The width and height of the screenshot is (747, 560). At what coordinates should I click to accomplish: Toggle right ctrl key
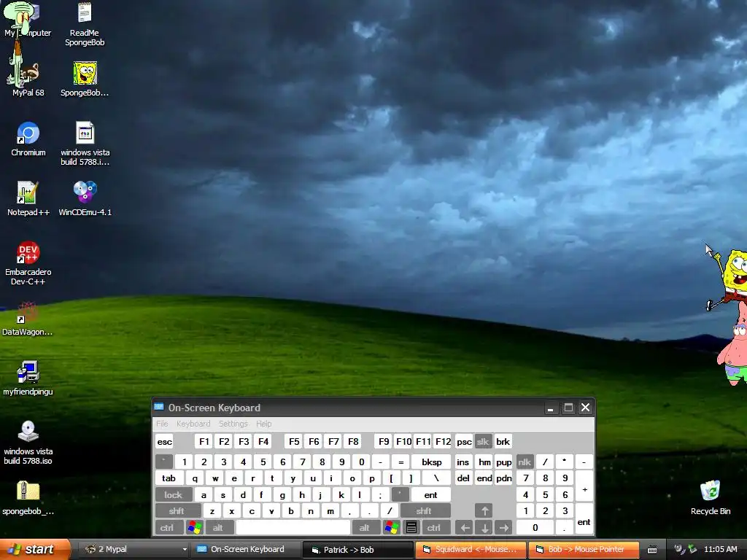click(x=436, y=527)
